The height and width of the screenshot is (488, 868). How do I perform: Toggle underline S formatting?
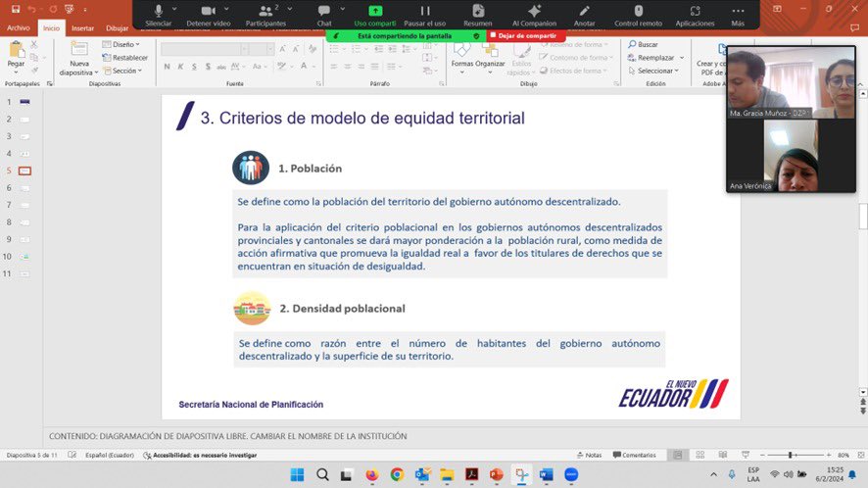[194, 67]
